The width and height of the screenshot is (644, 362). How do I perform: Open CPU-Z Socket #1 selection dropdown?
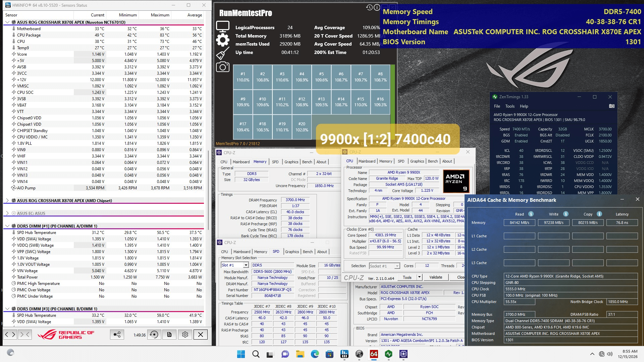(397, 266)
